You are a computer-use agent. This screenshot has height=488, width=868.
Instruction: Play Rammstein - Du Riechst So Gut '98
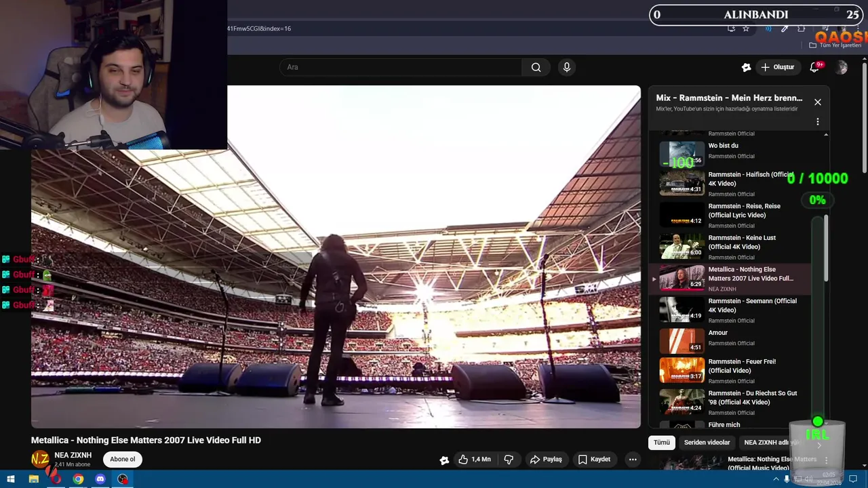[x=730, y=403]
